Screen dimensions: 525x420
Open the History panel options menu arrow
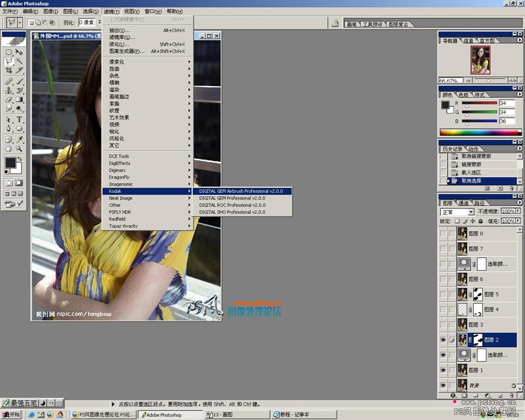(x=519, y=148)
